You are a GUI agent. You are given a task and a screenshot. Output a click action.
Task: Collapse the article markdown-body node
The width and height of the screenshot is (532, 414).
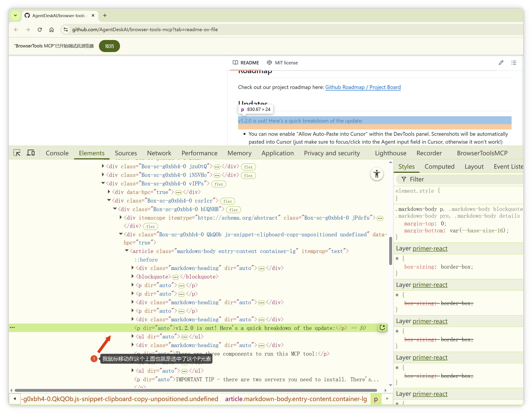coord(127,251)
